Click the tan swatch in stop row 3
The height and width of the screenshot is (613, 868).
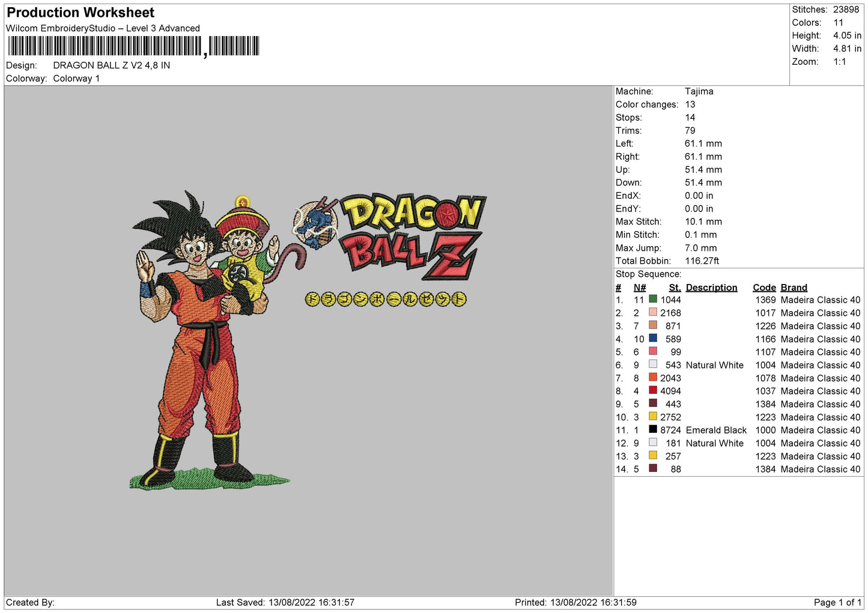[653, 325]
